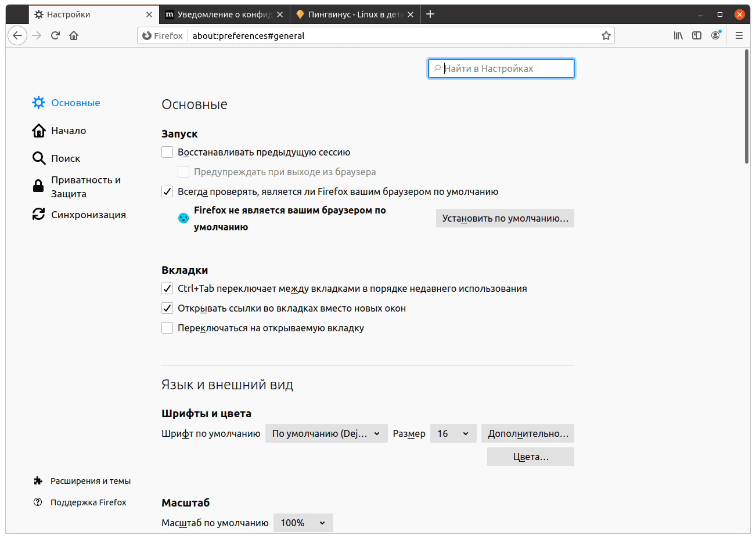The image size is (756, 539).
Task: Uncheck Всегда проверять default browser checkbox
Action: (x=167, y=191)
